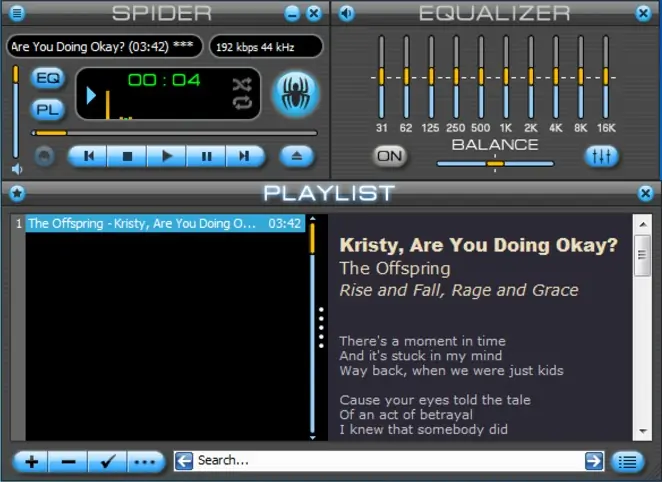Click the 500 Hz equalizer band slider
This screenshot has height=482, width=662.
[x=481, y=77]
